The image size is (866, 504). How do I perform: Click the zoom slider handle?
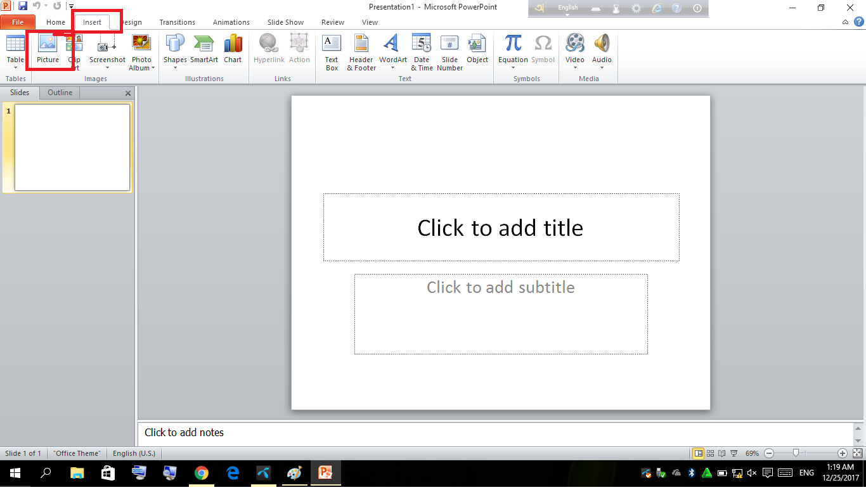tap(796, 453)
